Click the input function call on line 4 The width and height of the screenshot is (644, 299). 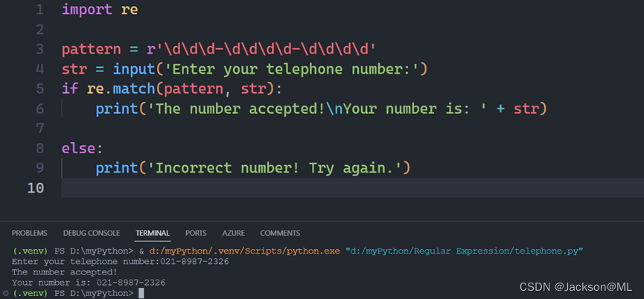point(132,69)
